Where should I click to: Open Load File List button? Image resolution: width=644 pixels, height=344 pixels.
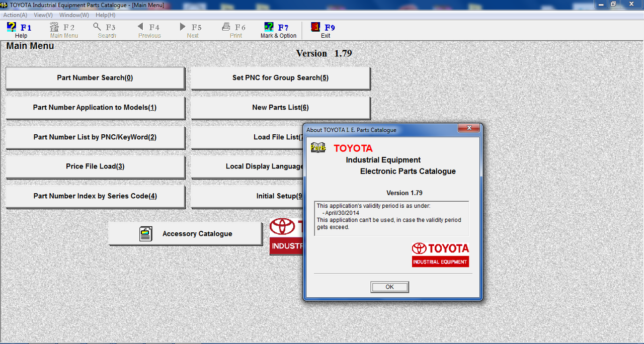pyautogui.click(x=247, y=137)
